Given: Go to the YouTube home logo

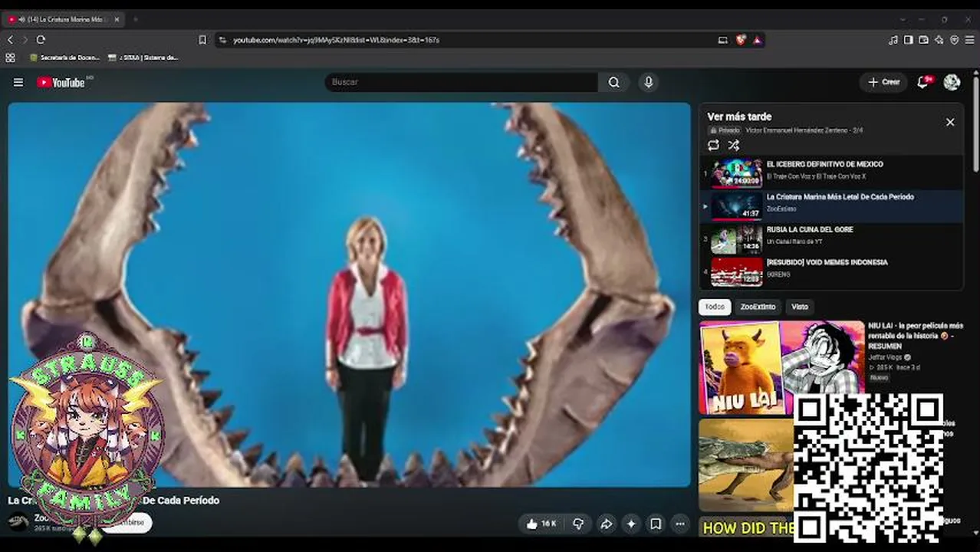Looking at the screenshot, I should (61, 82).
